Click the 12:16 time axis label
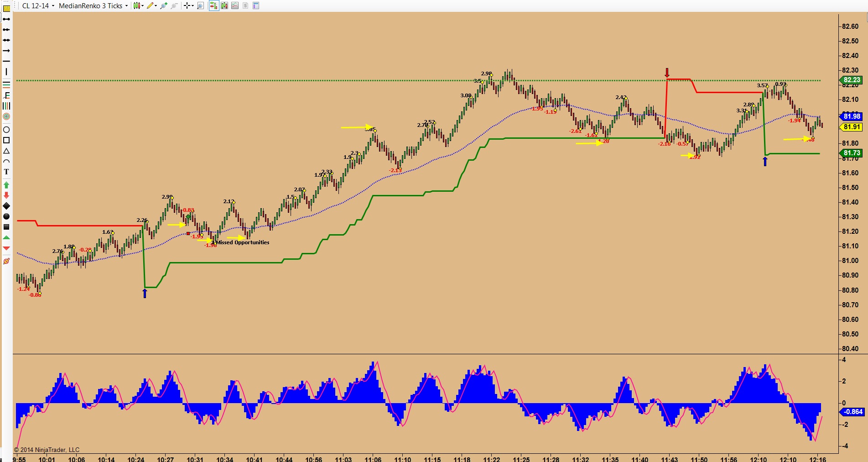 (x=818, y=459)
